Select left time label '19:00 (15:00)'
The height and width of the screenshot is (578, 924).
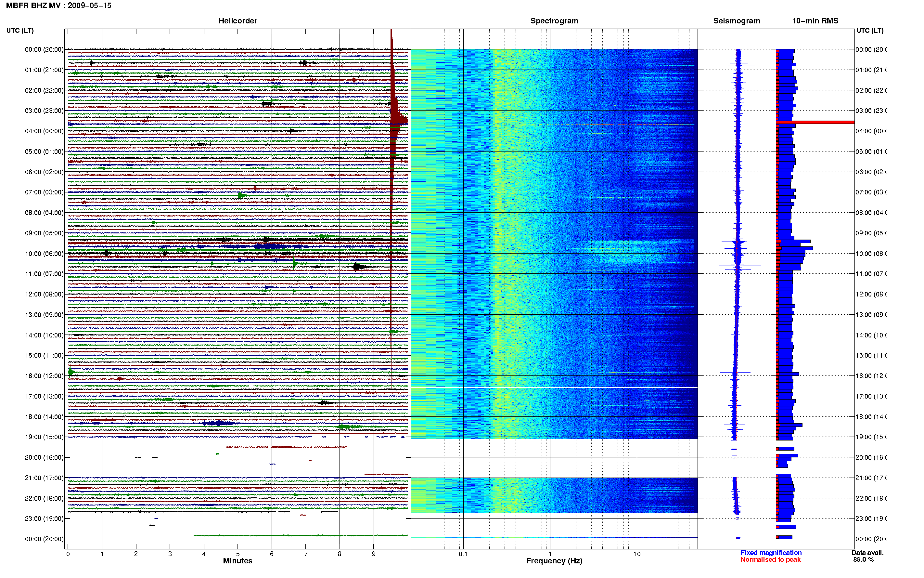pyautogui.click(x=44, y=437)
